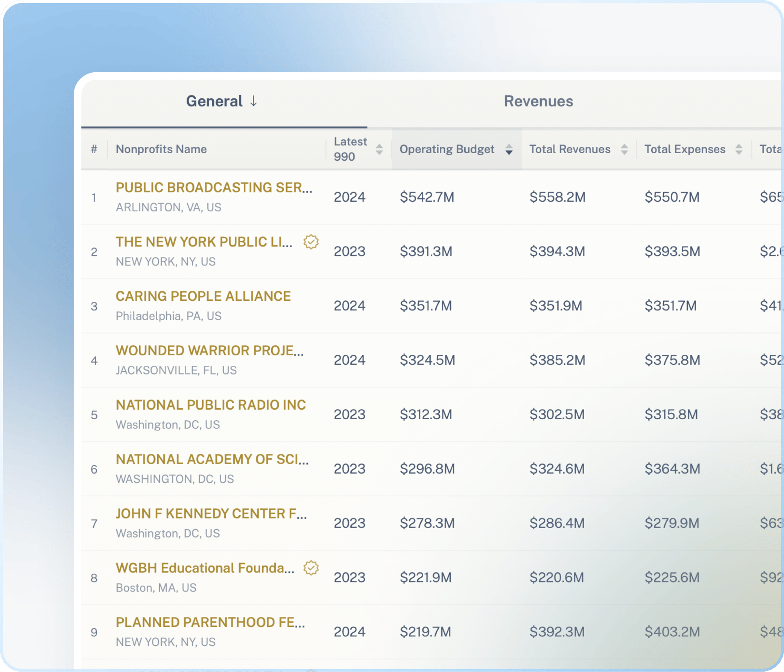This screenshot has height=672, width=784.
Task: Click the Nonprofits Name column header
Action: [x=161, y=149]
